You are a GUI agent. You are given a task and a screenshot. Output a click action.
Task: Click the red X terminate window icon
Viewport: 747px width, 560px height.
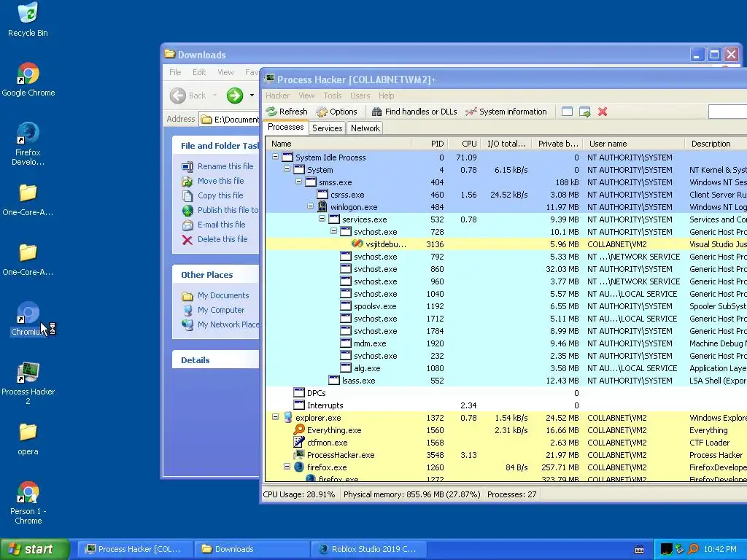pos(603,112)
